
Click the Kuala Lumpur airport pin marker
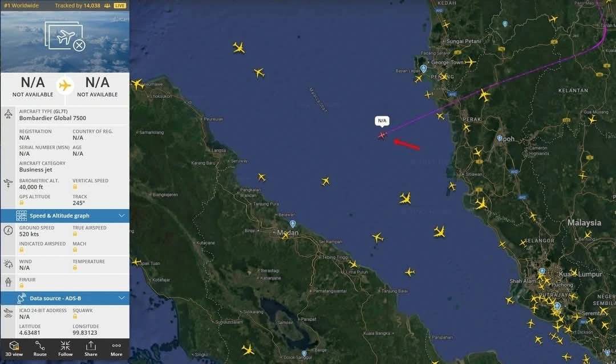[542, 271]
